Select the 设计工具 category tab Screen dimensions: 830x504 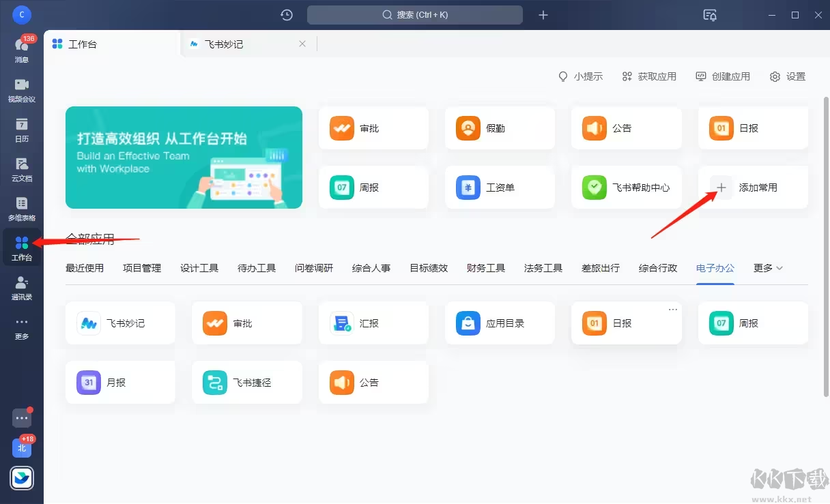tap(199, 268)
